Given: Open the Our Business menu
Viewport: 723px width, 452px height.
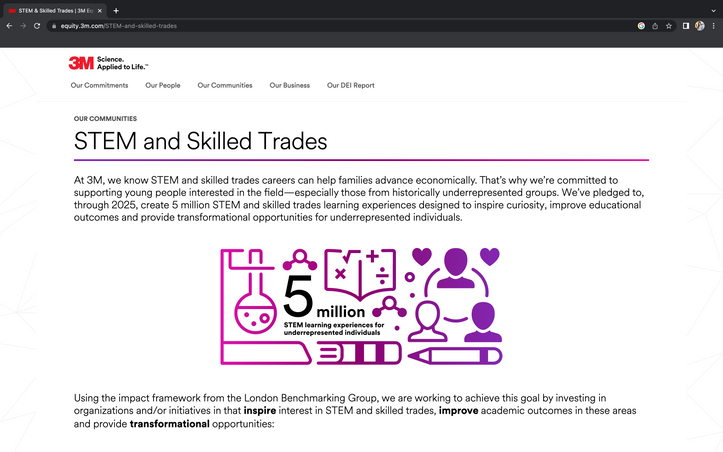Looking at the screenshot, I should [290, 85].
